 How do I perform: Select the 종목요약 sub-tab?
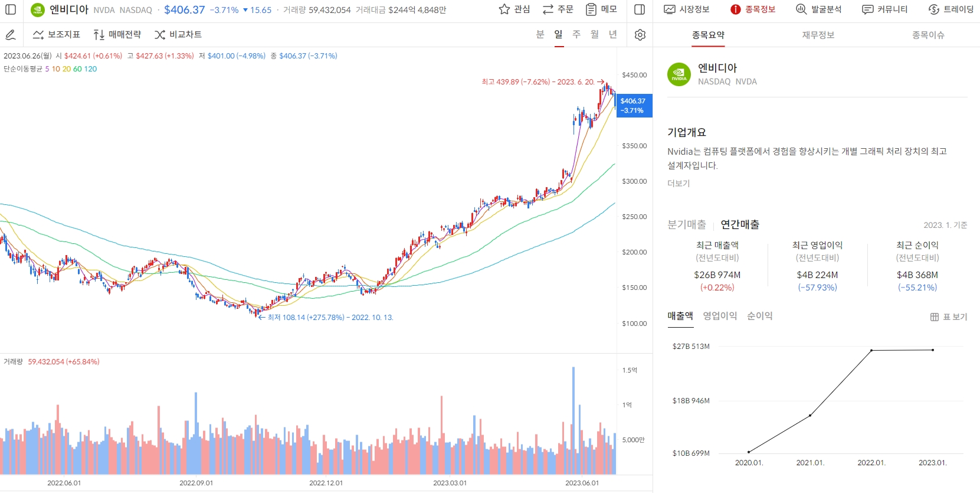[x=708, y=35]
